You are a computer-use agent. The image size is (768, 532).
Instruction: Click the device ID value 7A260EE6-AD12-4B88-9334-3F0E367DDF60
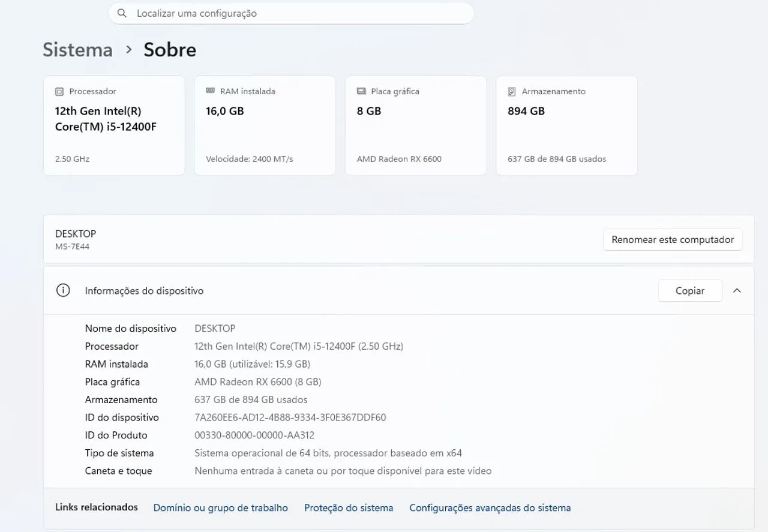(290, 417)
